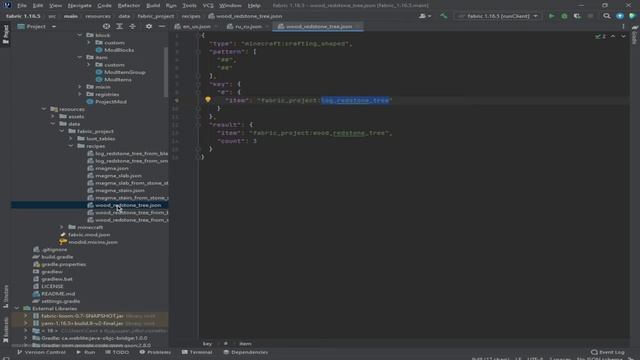Click the grayed-out Stop icon

(x=590, y=16)
